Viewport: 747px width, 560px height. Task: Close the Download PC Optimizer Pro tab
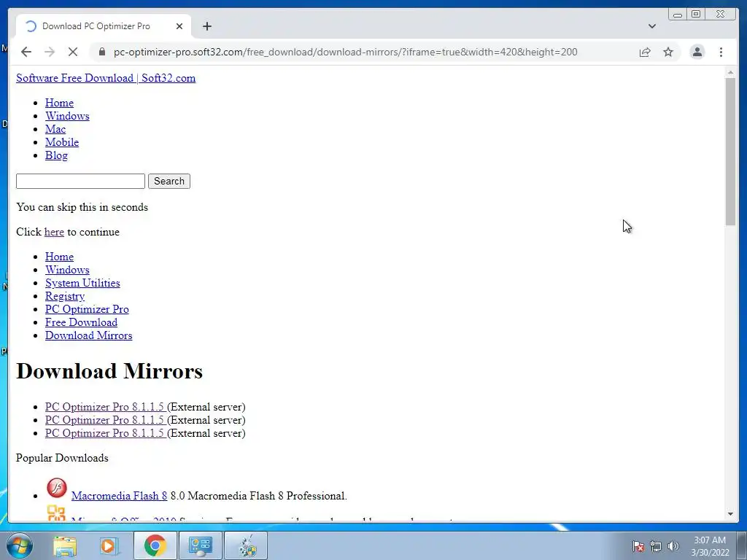tap(179, 26)
